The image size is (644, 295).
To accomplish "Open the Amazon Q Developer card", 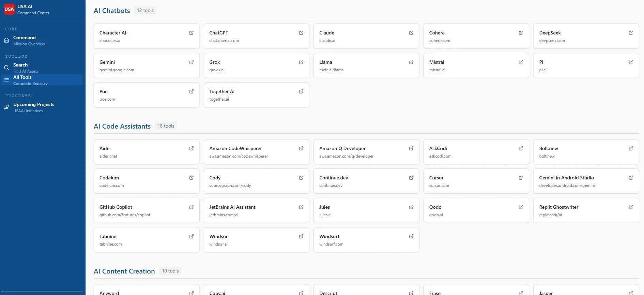I will pos(366,152).
